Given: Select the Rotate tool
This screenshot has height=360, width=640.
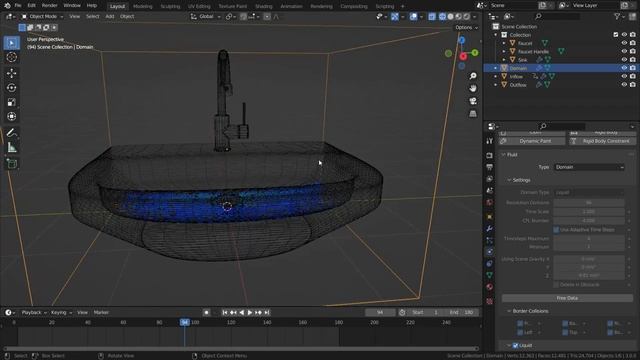Looking at the screenshot, I should [11, 88].
